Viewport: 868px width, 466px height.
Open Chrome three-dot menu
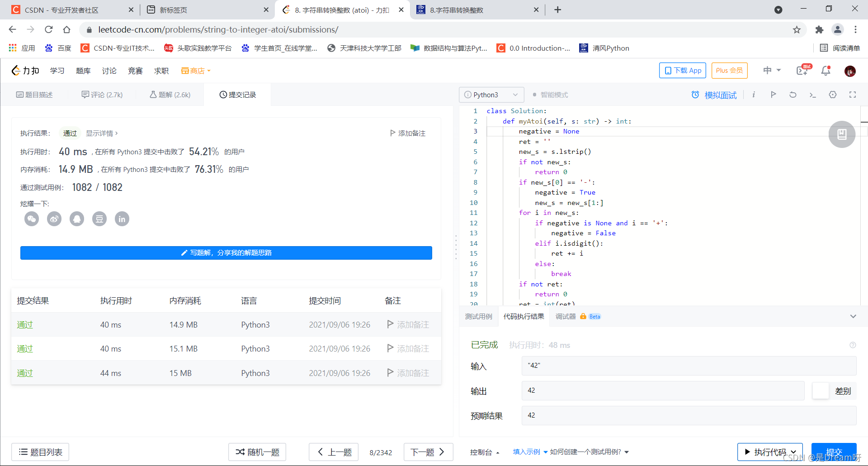(855, 29)
